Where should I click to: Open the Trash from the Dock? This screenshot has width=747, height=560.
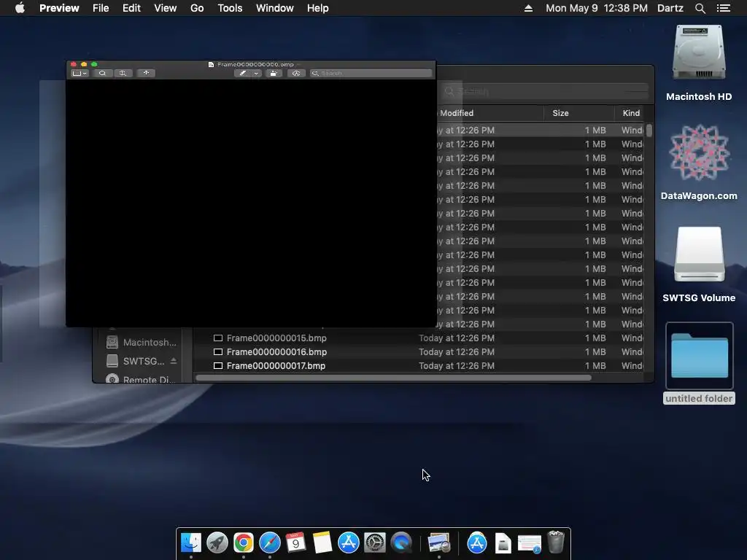pos(555,542)
